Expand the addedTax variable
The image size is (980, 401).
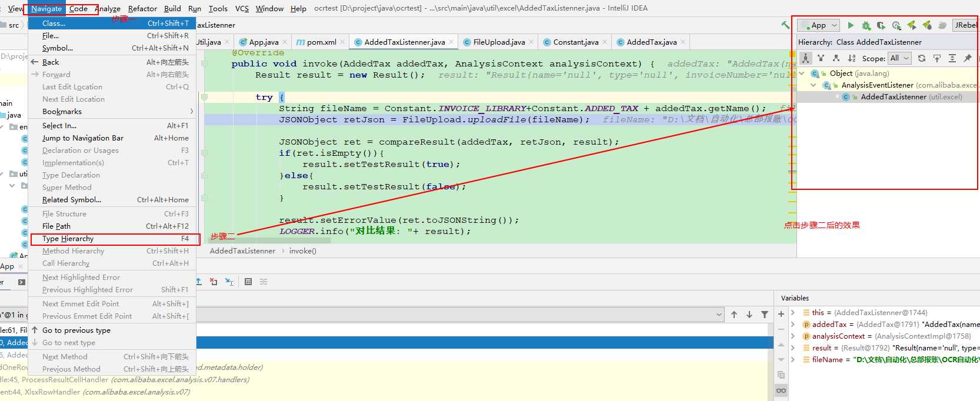coord(793,325)
